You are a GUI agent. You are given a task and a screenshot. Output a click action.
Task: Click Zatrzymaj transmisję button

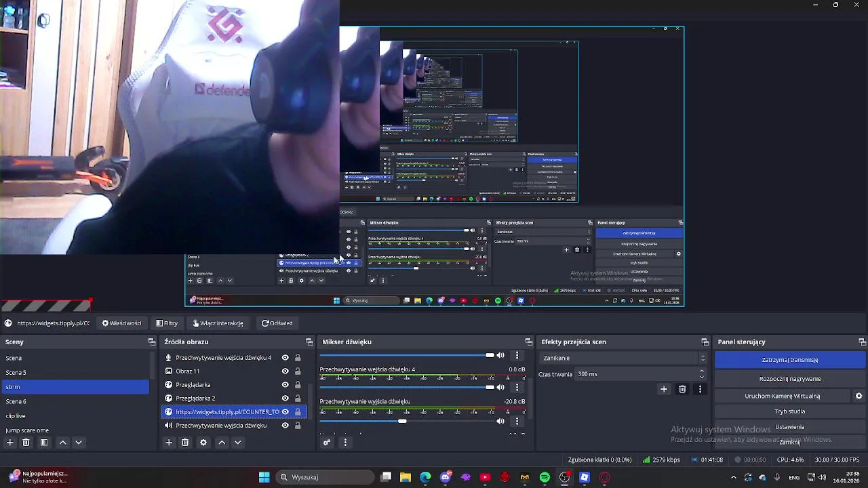point(790,360)
